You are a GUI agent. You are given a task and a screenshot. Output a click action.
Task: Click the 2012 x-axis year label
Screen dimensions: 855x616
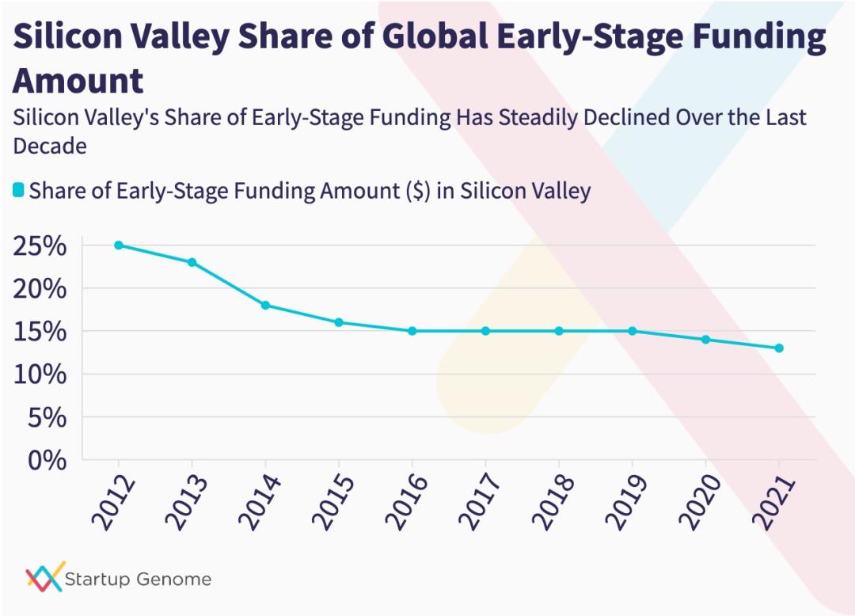(x=112, y=502)
